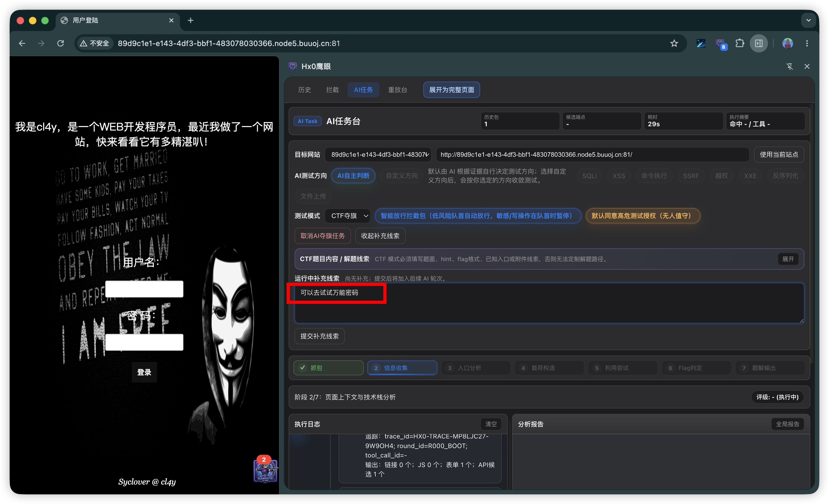Click the target URL input field
The width and height of the screenshot is (829, 504).
point(593,155)
